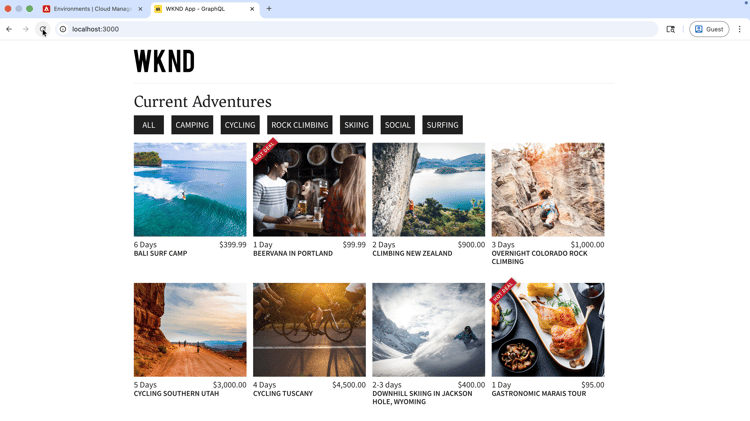Go back using the browser back arrow
This screenshot has width=750, height=421.
(x=9, y=29)
